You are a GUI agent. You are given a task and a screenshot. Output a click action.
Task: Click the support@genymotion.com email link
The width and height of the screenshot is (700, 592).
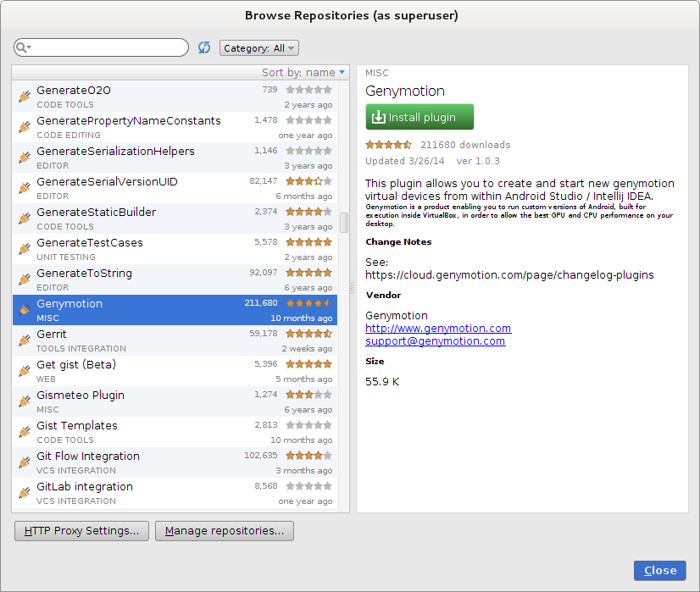[436, 340]
